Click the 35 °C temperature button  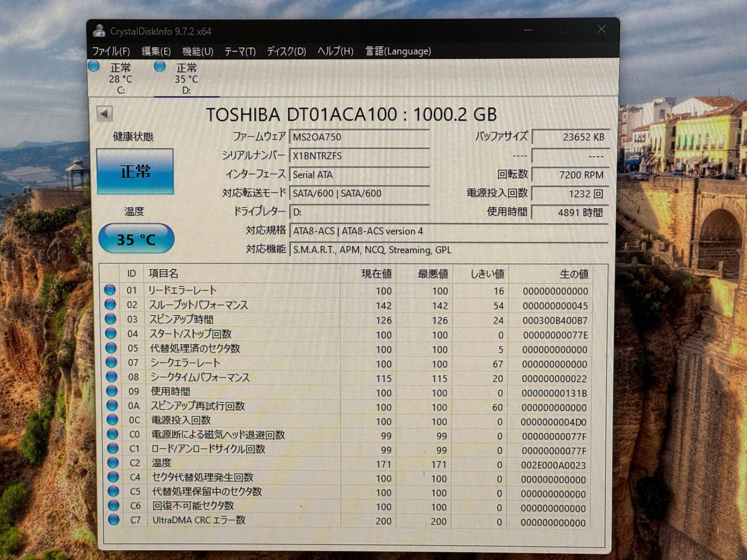pyautogui.click(x=136, y=239)
